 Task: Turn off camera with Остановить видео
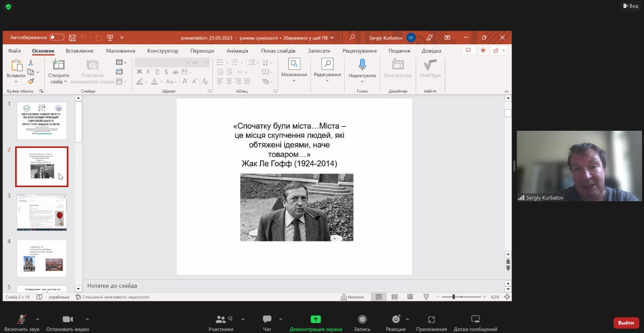pos(67,319)
